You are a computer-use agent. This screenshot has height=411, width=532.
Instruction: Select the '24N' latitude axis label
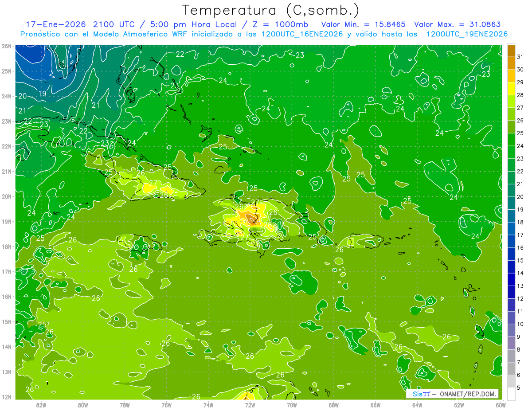click(7, 96)
